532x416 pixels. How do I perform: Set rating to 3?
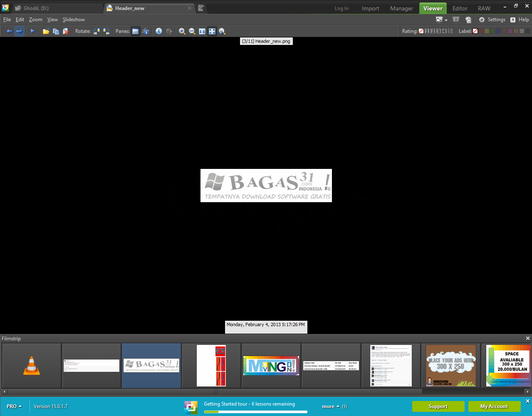coord(438,31)
